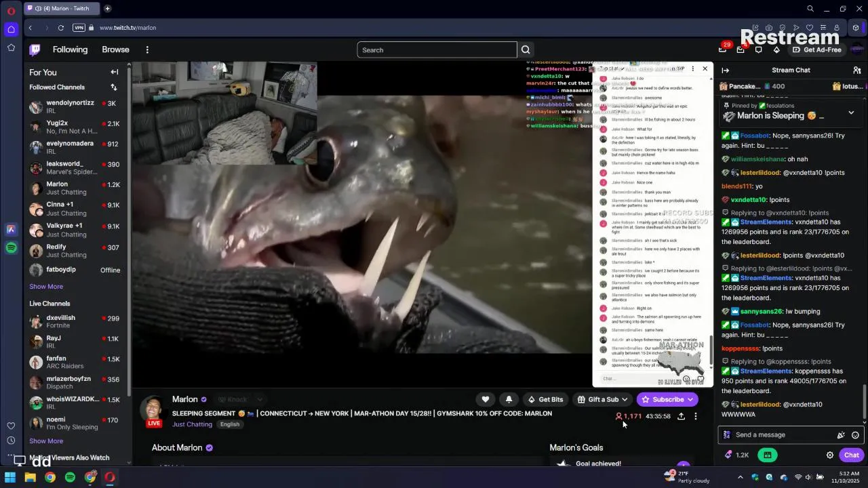868x488 pixels.
Task: Show hidden system tray icons
Action: [x=740, y=477]
